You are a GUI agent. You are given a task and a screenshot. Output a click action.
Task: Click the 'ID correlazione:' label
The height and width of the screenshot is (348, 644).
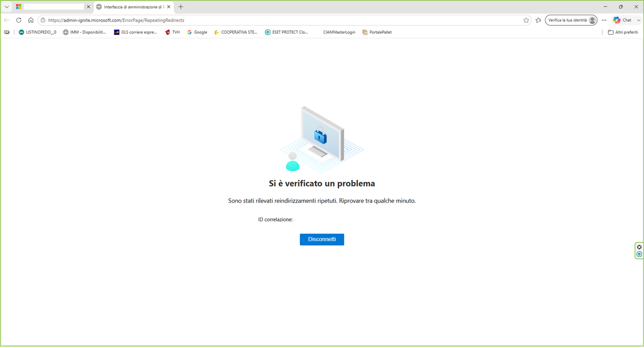(275, 220)
